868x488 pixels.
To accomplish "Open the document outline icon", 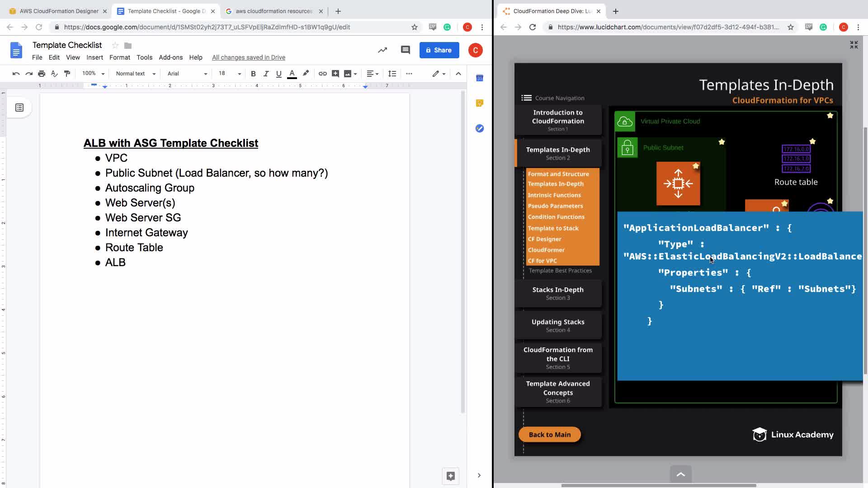I will click(19, 108).
